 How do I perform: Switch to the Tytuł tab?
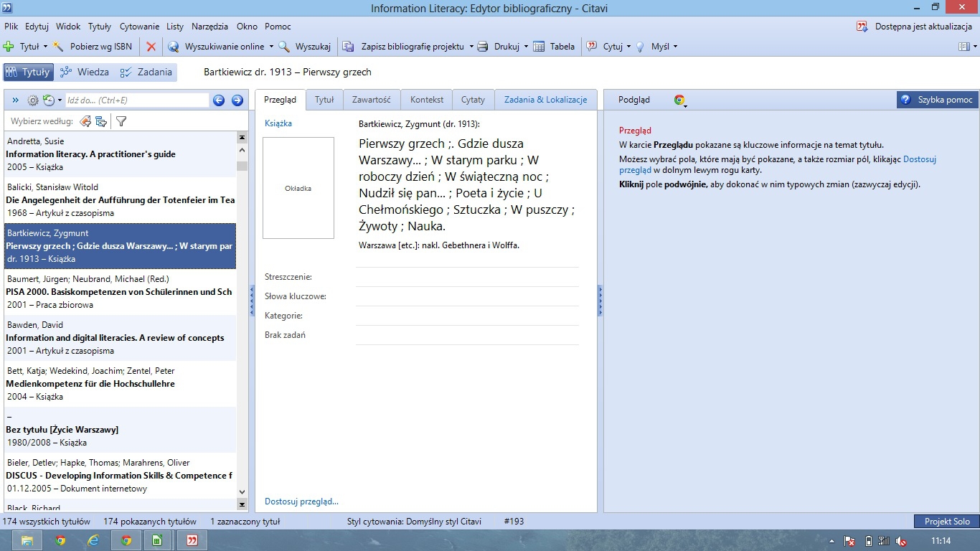coord(324,100)
